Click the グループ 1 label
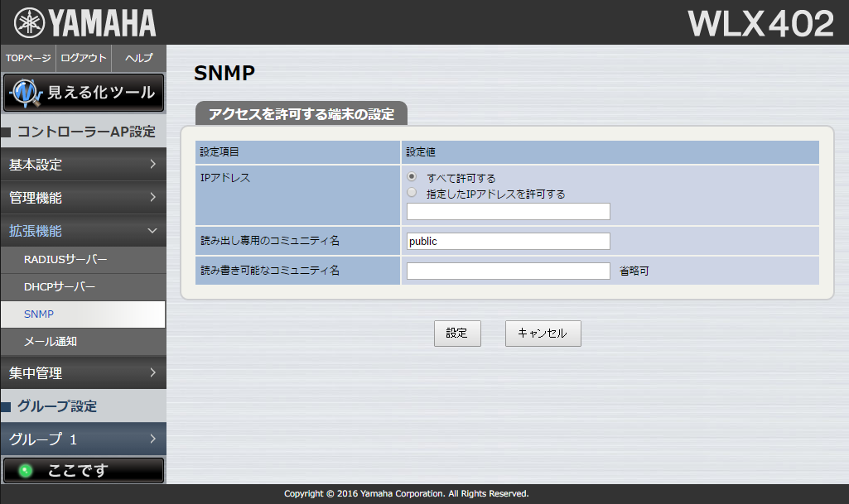This screenshot has width=849, height=504. pos(43,439)
